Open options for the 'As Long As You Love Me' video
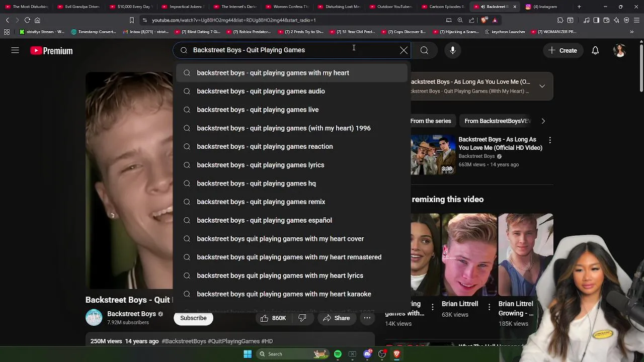Image resolution: width=644 pixels, height=362 pixels. [x=549, y=140]
